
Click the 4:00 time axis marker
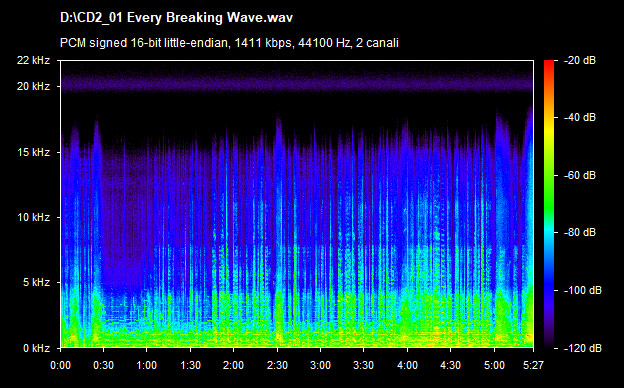pos(407,365)
